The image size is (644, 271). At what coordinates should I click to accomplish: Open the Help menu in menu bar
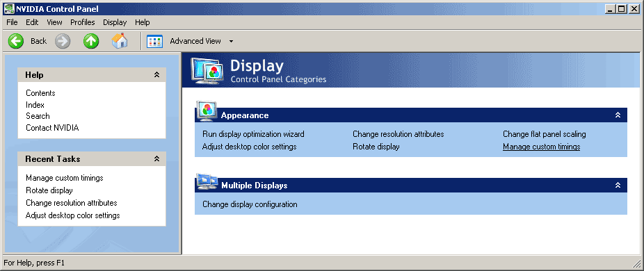pos(143,22)
